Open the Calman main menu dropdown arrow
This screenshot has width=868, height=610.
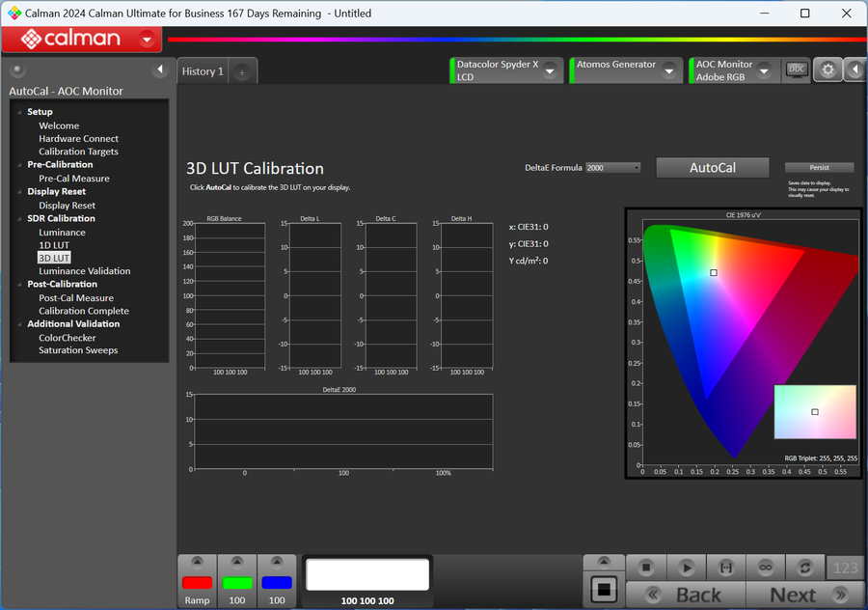coord(148,40)
